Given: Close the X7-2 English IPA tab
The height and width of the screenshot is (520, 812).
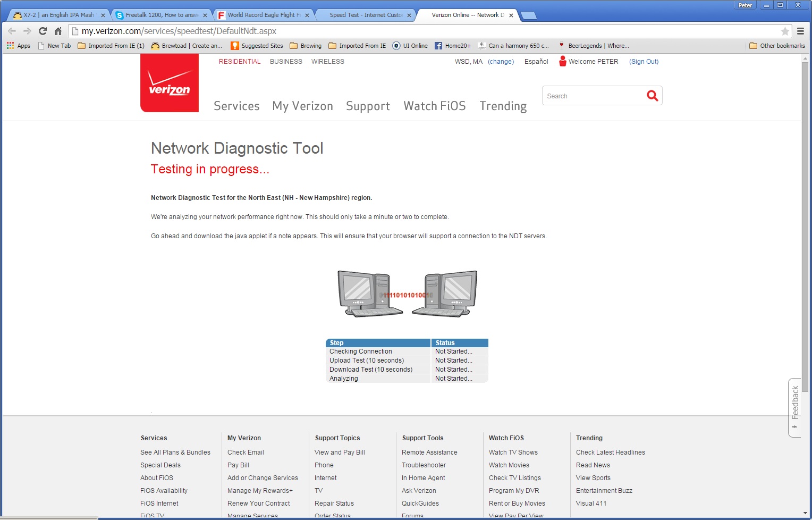Looking at the screenshot, I should (x=103, y=15).
